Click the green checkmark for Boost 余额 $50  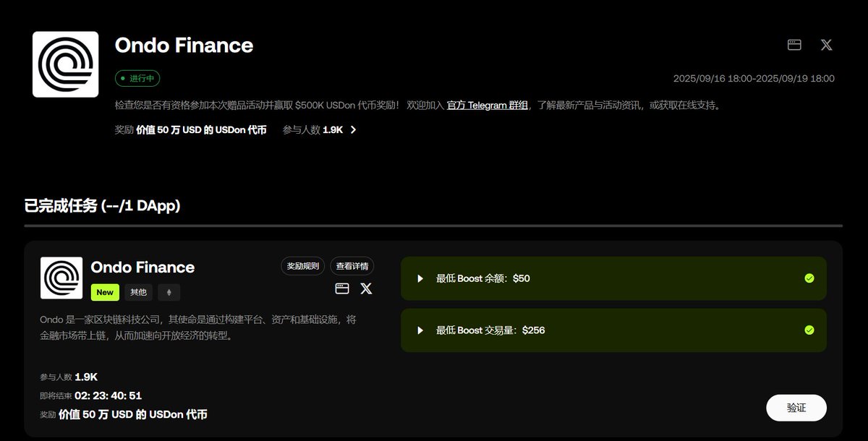[809, 278]
